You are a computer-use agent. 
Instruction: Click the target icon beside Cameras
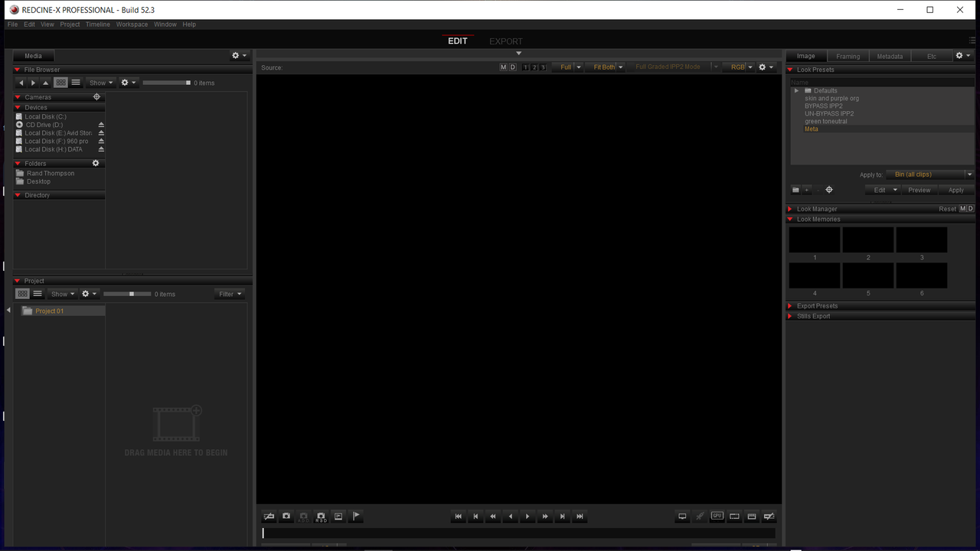pos(96,97)
